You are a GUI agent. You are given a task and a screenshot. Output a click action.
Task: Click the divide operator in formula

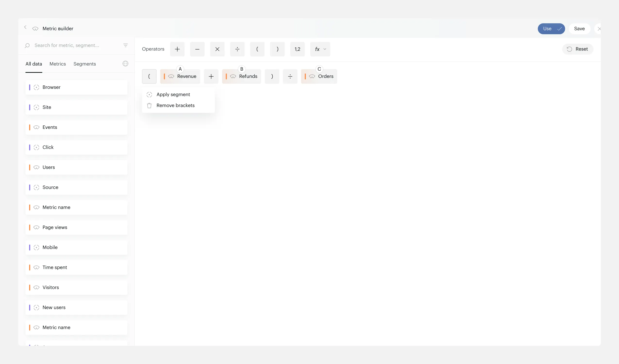pyautogui.click(x=290, y=76)
